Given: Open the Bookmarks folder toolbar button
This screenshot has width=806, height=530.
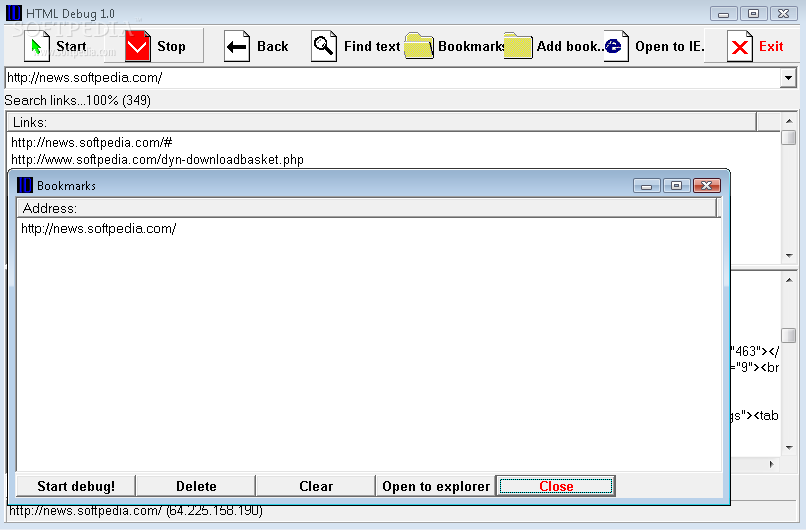Looking at the screenshot, I should point(454,46).
